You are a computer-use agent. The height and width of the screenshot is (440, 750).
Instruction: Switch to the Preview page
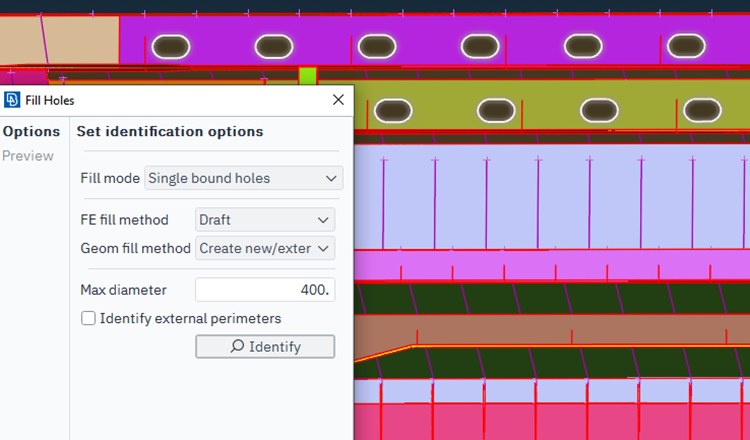pos(28,156)
